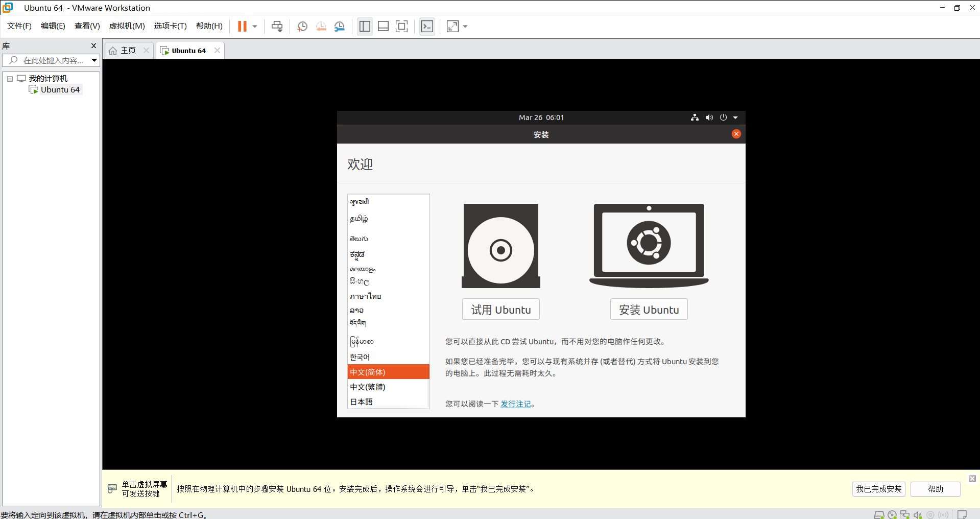Select 日本語 language
980x519 pixels.
tap(389, 402)
